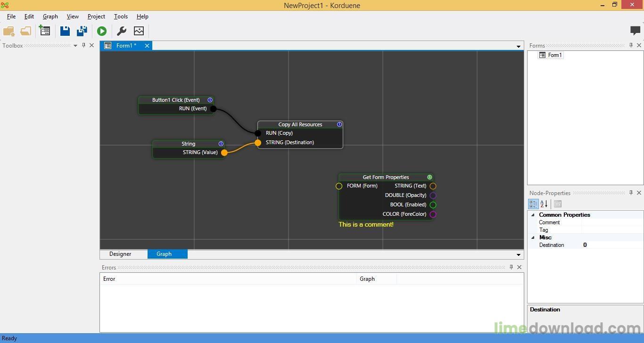
Task: Select Form1 in the Forms panel
Action: 554,55
